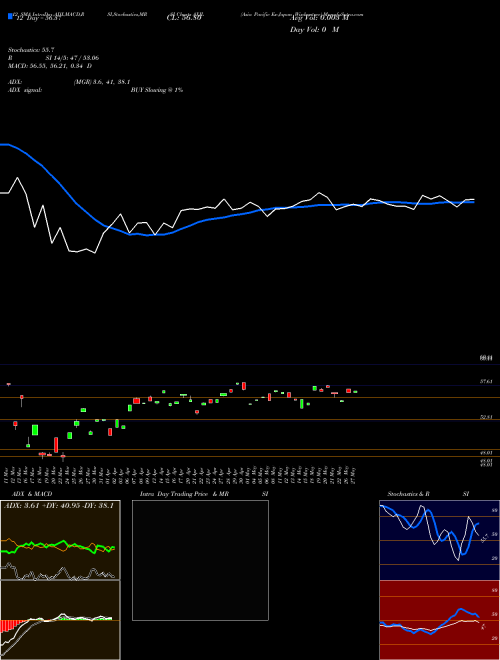Image resolution: width=500 pixels, height=660 pixels.
Task: Click the blue line in the red RSI panel
Action: point(461,610)
